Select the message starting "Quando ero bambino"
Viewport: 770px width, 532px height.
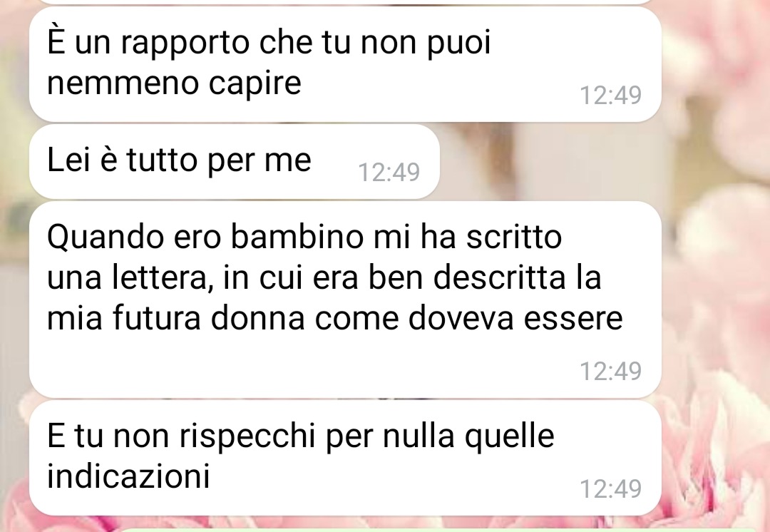coord(345,300)
